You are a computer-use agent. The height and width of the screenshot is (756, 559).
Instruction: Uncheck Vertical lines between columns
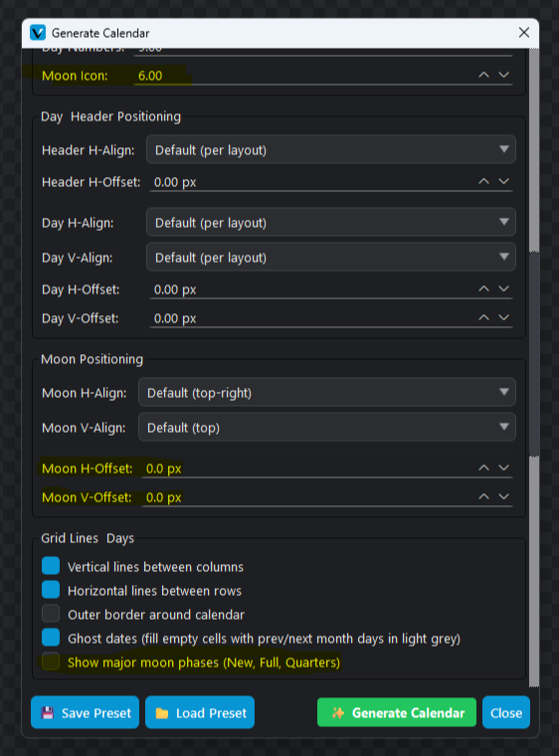tap(51, 566)
